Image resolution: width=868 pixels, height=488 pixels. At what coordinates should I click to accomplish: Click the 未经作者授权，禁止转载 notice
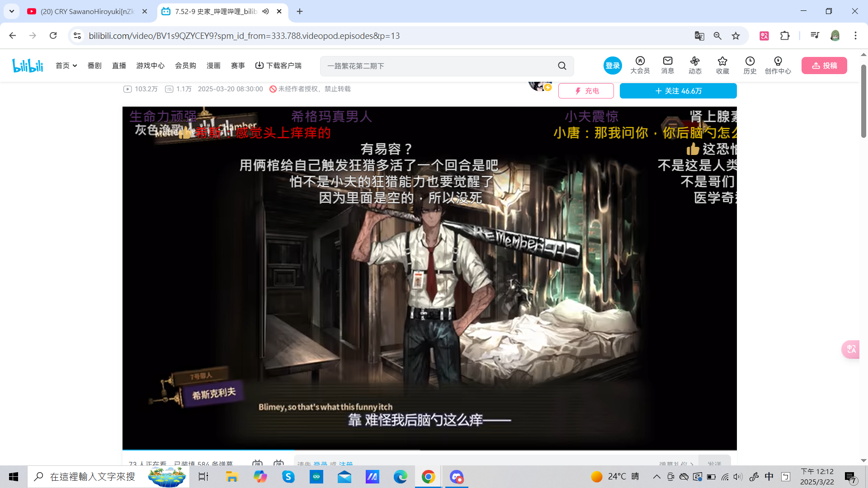(310, 89)
